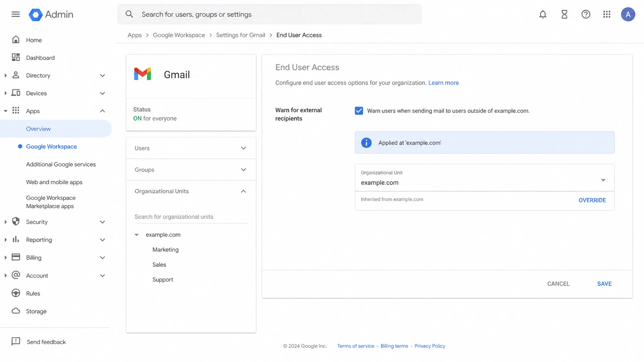Viewport: 644px width, 362px height.
Task: Click the info icon in applied banner
Action: (x=366, y=143)
